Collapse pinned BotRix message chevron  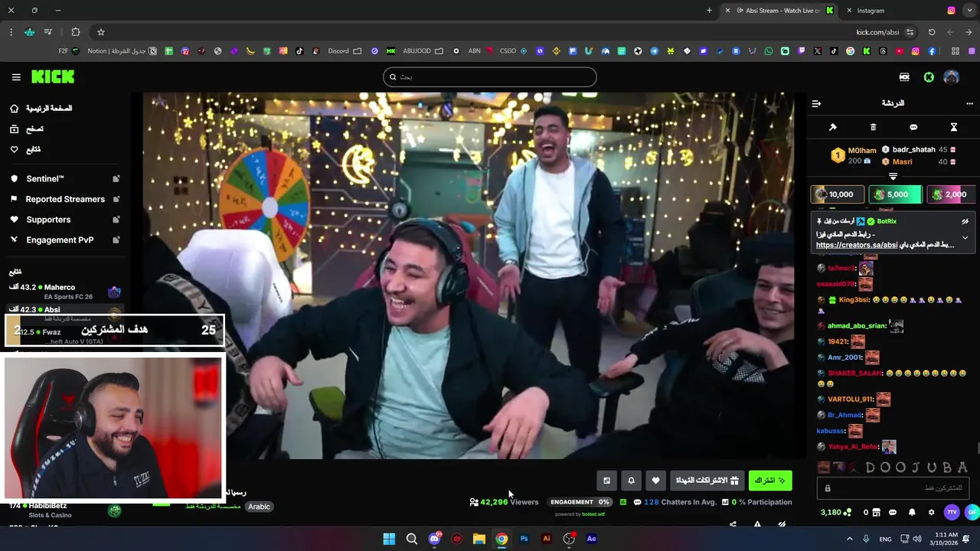click(965, 238)
